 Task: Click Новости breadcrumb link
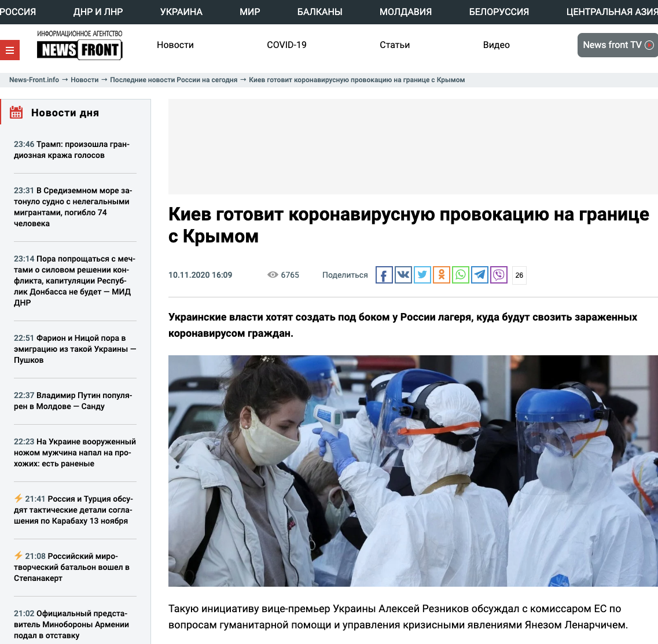[84, 80]
